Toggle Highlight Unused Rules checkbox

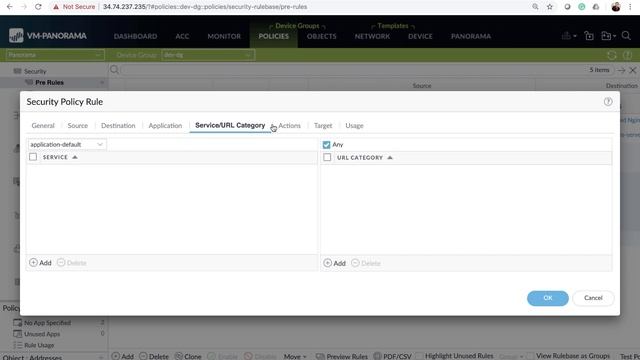click(x=419, y=356)
